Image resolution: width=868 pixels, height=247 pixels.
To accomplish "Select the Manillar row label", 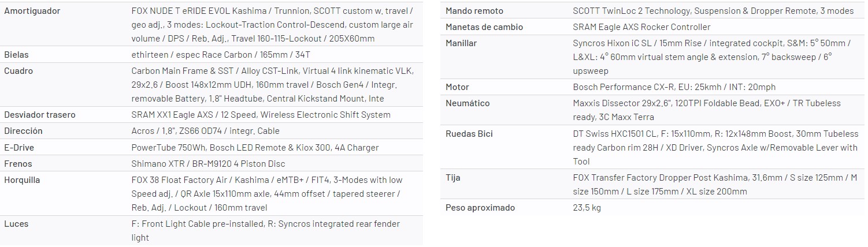I will click(461, 43).
